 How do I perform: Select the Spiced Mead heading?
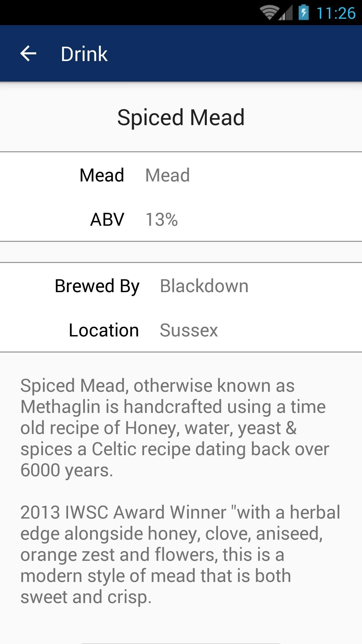(x=181, y=117)
